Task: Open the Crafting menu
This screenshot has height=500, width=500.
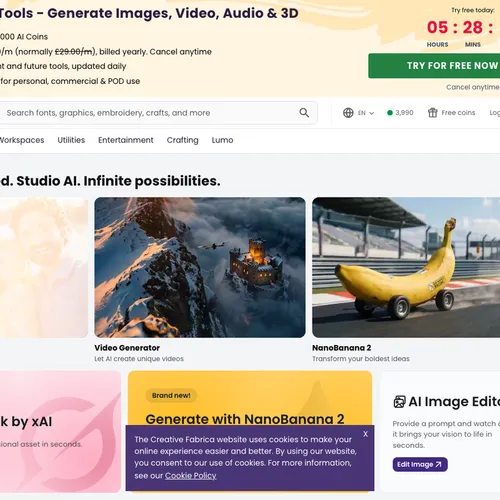Action: tap(182, 140)
